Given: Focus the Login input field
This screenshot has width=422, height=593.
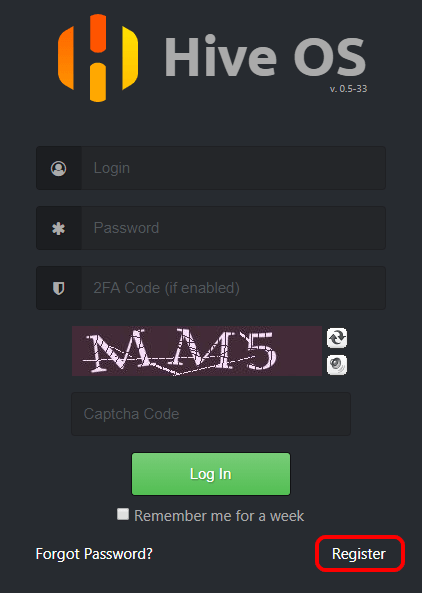Looking at the screenshot, I should (234, 168).
